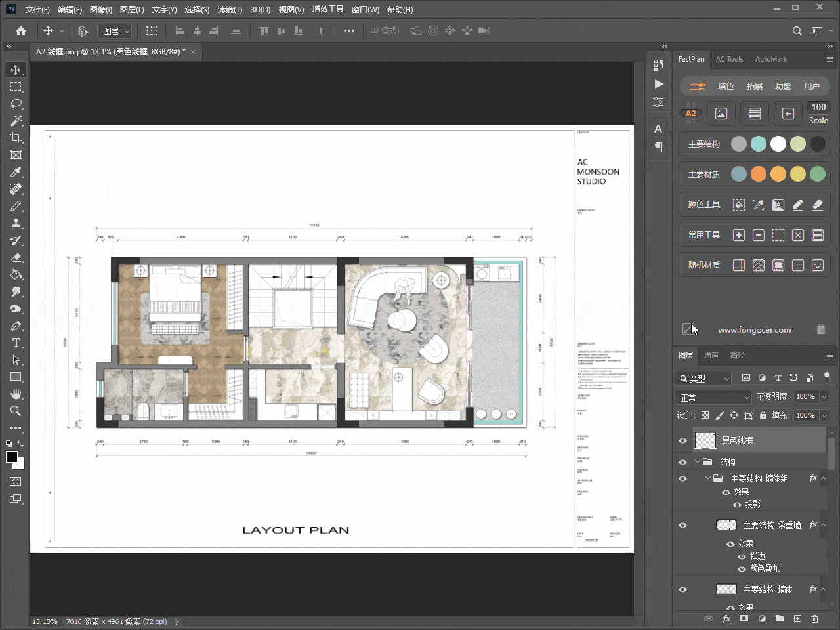Select the Zoom tool in toolbar

coord(16,411)
